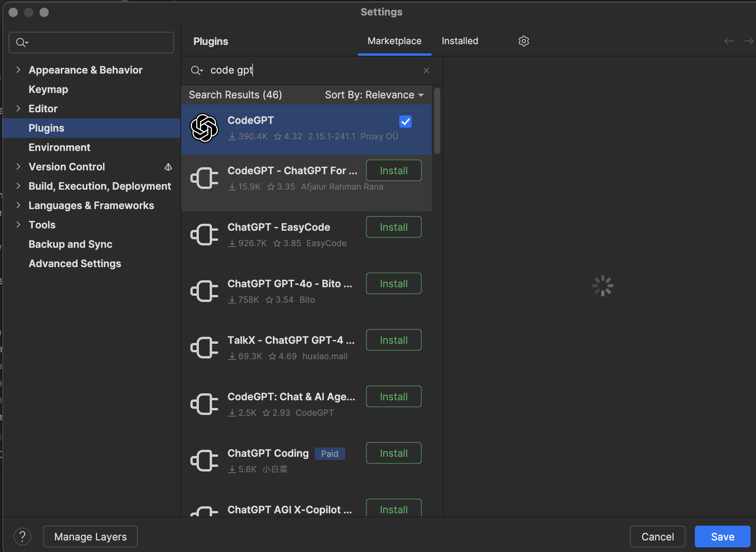Click vendor name Proxy OÜ
This screenshot has width=756, height=552.
379,136
